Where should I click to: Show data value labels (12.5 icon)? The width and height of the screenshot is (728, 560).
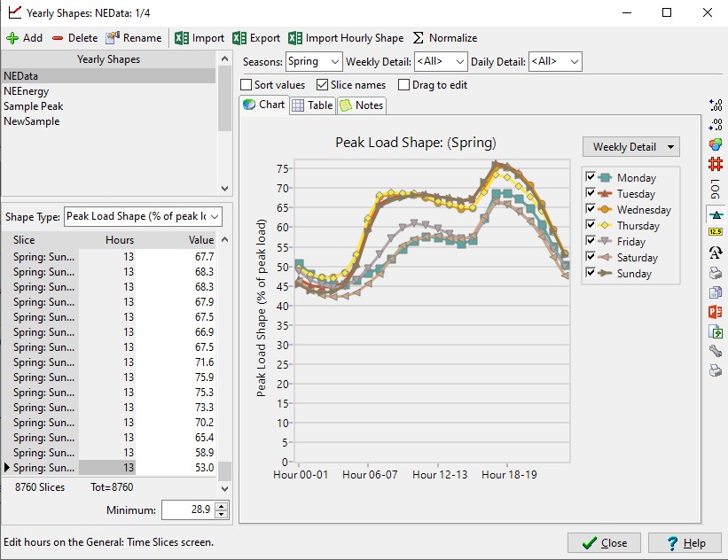(x=716, y=232)
